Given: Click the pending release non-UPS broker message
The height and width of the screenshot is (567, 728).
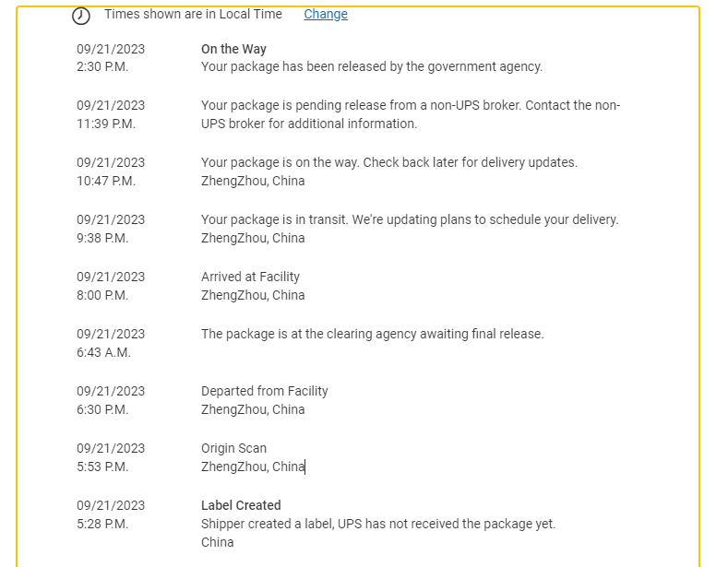Looking at the screenshot, I should (411, 114).
